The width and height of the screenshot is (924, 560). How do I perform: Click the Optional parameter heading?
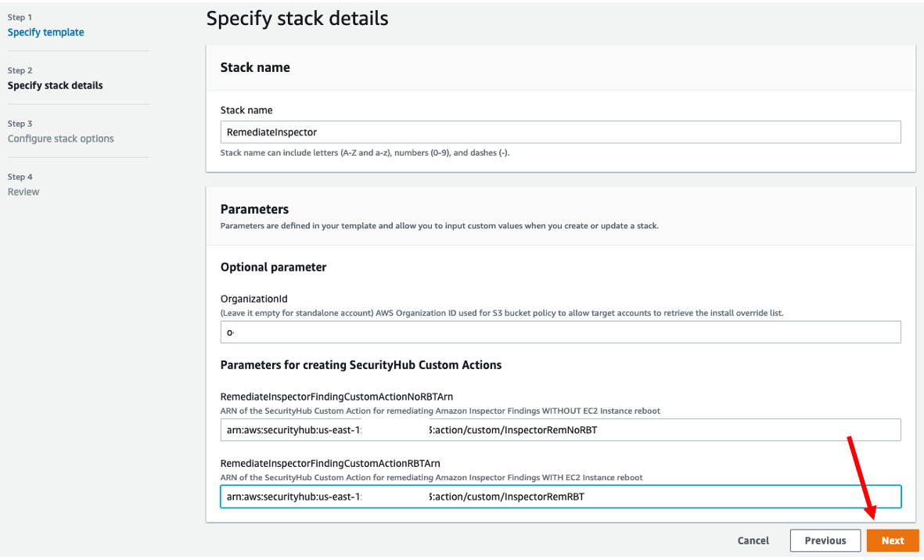pyautogui.click(x=273, y=267)
